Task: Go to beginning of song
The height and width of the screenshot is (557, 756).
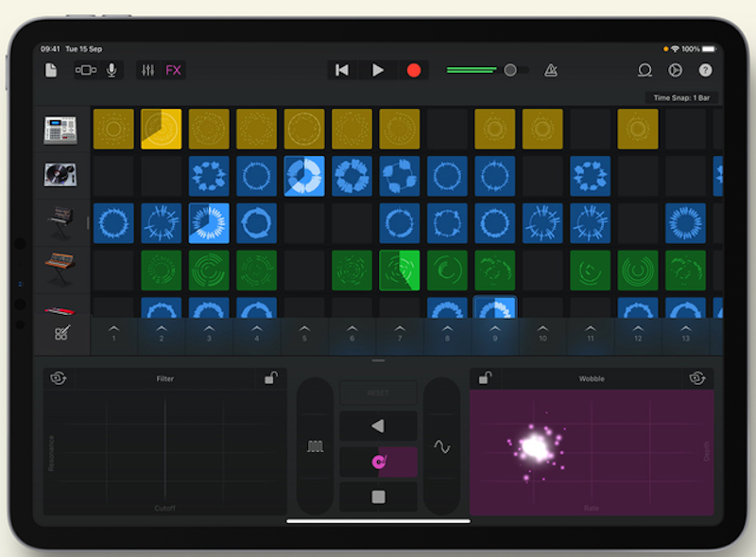Action: (x=342, y=71)
